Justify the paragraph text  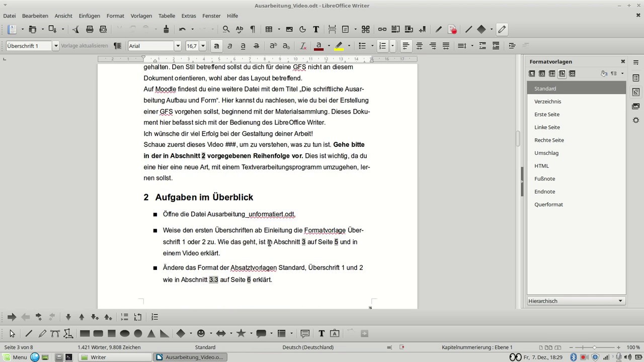click(446, 46)
